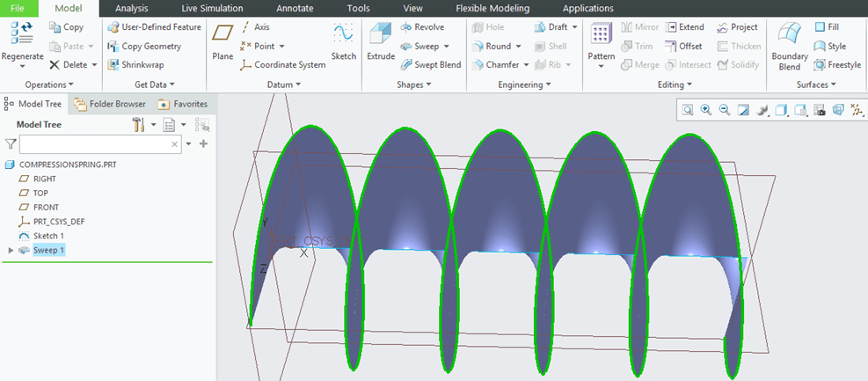Click the model tree search field
The height and width of the screenshot is (381, 868).
pyautogui.click(x=94, y=143)
